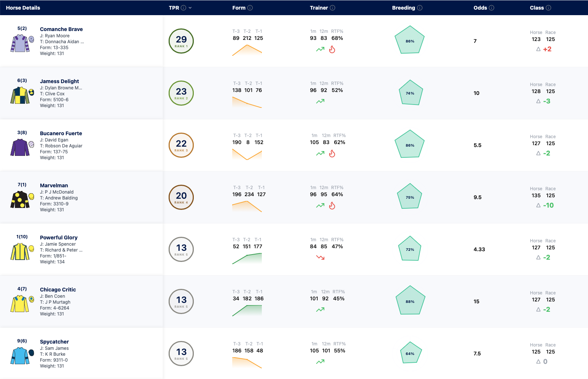Sort by the Horse Details header
This screenshot has height=379, width=588.
click(23, 8)
